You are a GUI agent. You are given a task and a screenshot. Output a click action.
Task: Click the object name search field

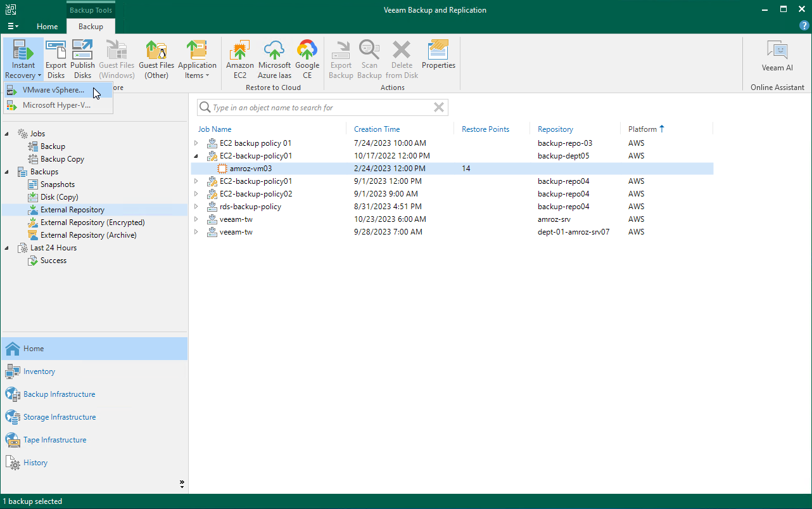(320, 108)
